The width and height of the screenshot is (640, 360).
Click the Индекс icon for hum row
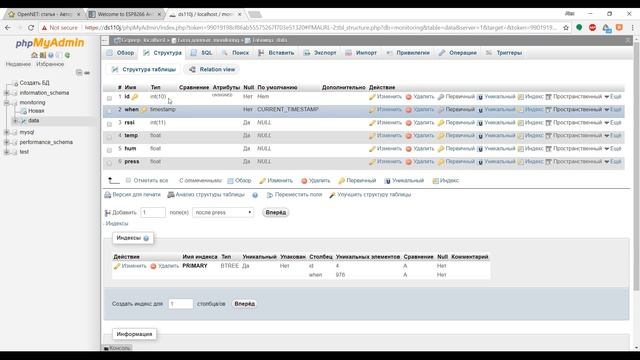(520, 149)
